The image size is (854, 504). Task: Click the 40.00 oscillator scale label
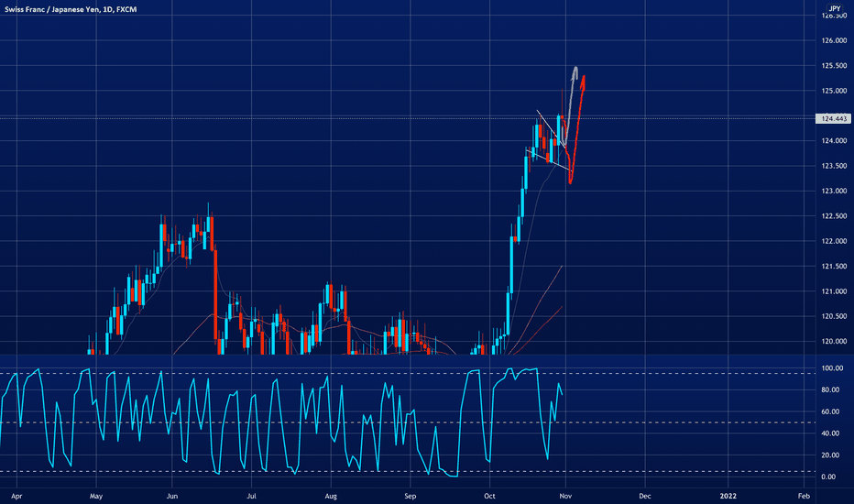pyautogui.click(x=828, y=433)
